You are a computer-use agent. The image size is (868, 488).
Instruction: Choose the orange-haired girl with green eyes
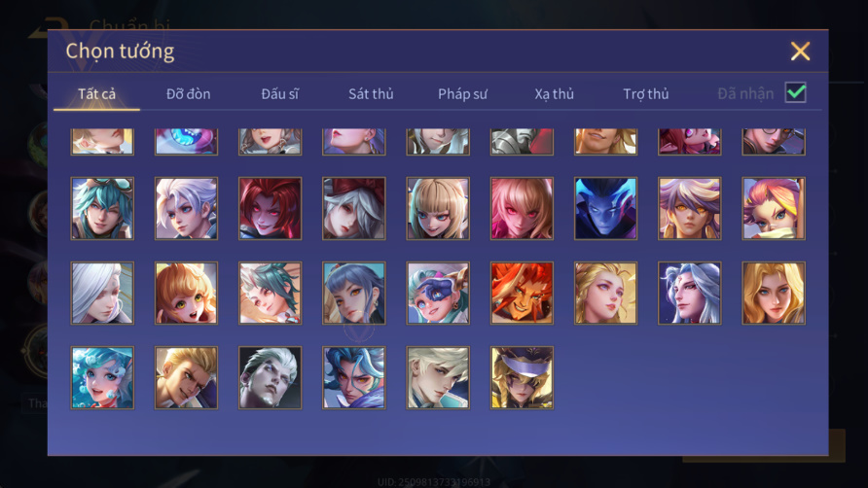pyautogui.click(x=186, y=294)
